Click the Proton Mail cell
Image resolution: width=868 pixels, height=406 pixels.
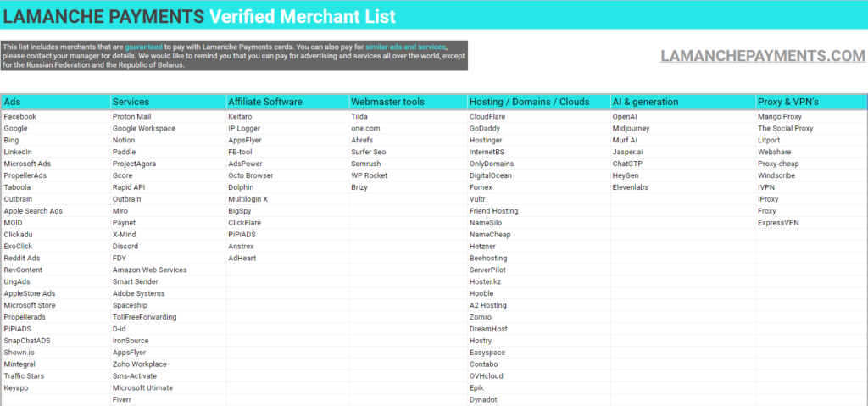click(169, 117)
